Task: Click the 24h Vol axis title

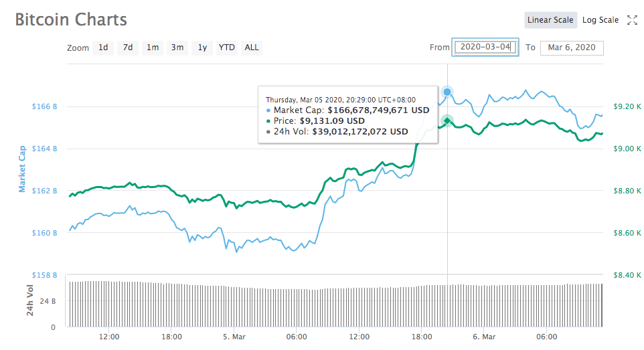Action: (30, 300)
